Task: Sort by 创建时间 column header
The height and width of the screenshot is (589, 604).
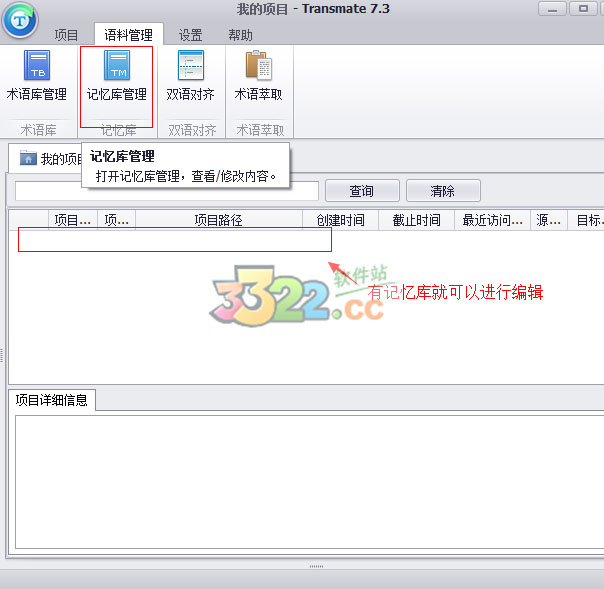Action: [341, 220]
